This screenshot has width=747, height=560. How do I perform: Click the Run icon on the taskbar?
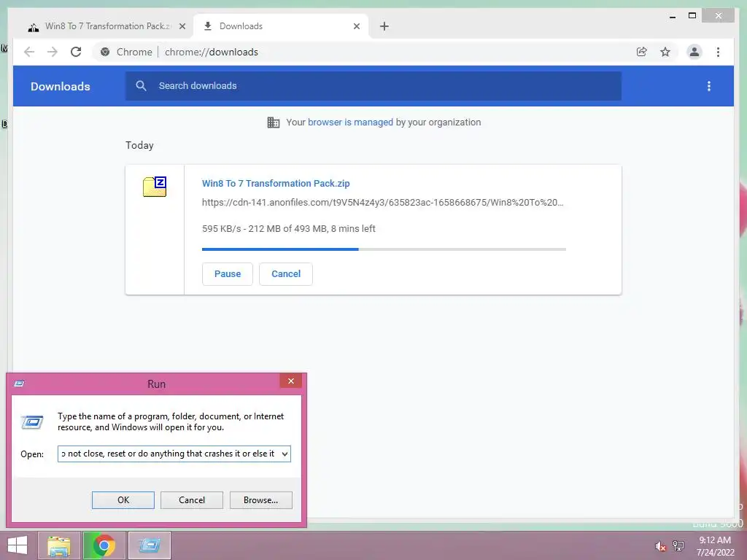[x=149, y=545]
